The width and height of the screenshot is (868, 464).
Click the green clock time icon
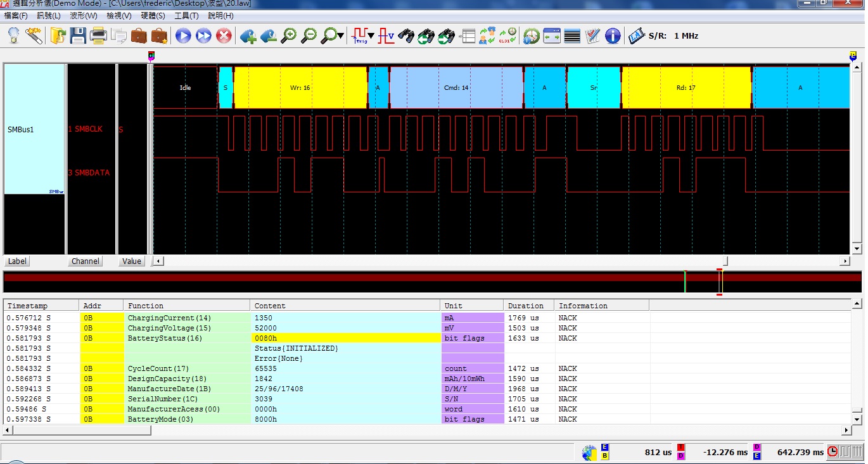pos(532,35)
